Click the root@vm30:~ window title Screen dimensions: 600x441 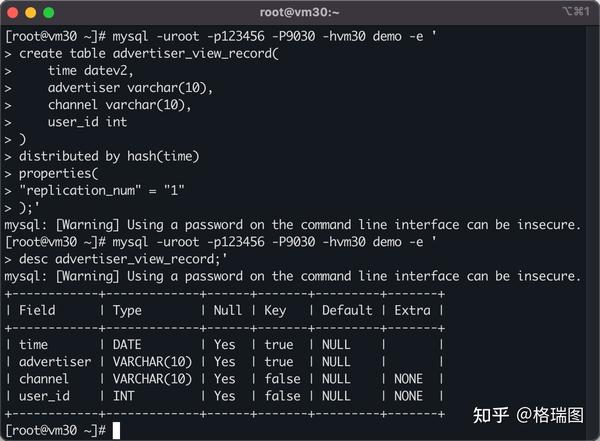[299, 12]
